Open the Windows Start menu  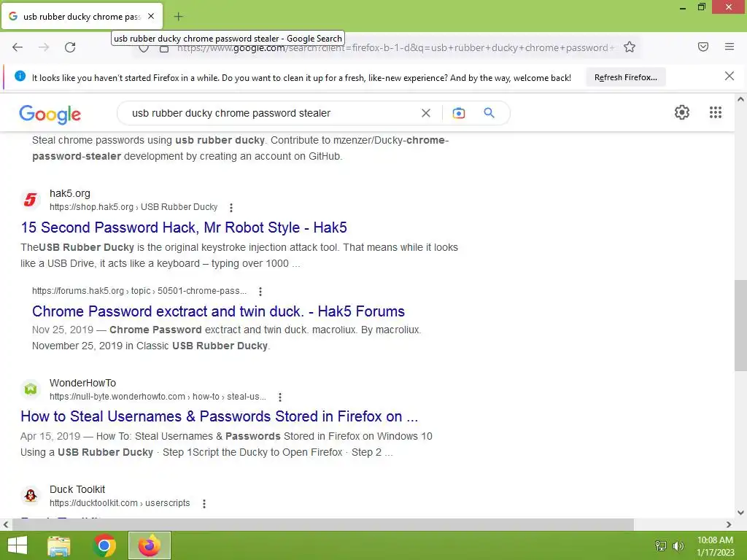[x=18, y=545]
